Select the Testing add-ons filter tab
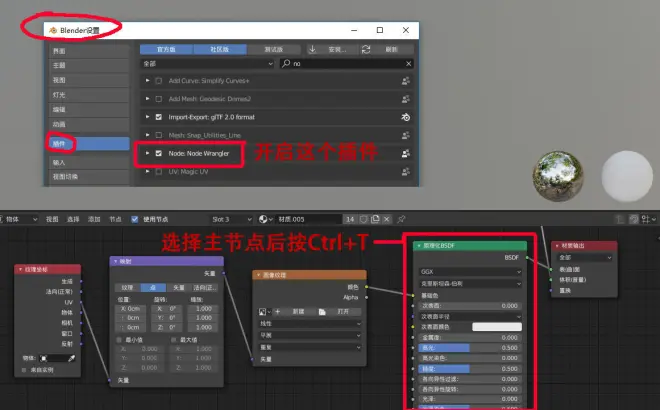Image resolution: width=660 pixels, height=410 pixels. pos(274,50)
